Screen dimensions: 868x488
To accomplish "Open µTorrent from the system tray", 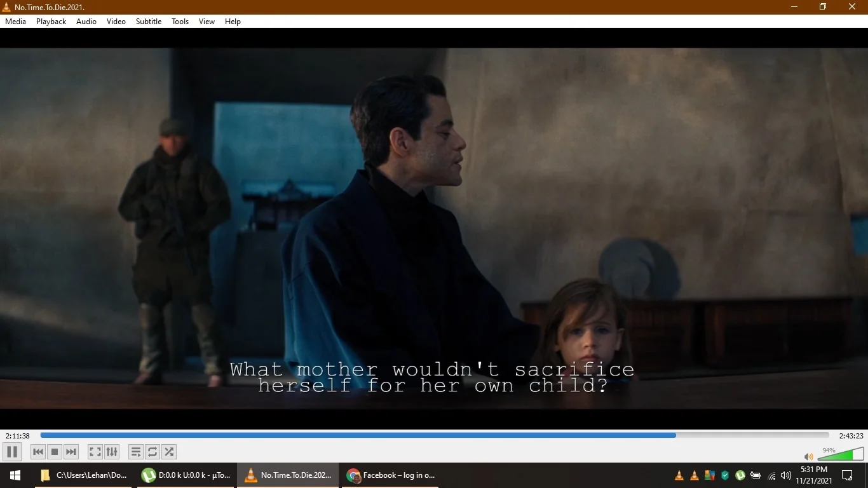I will [x=740, y=475].
